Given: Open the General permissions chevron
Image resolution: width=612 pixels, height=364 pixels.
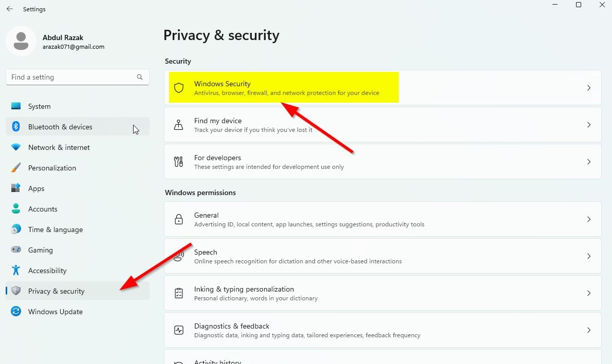Looking at the screenshot, I should [589, 219].
